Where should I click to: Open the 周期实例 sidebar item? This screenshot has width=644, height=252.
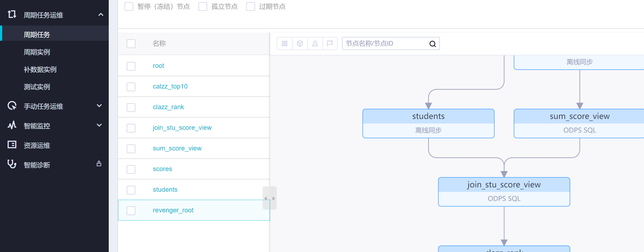point(37,52)
